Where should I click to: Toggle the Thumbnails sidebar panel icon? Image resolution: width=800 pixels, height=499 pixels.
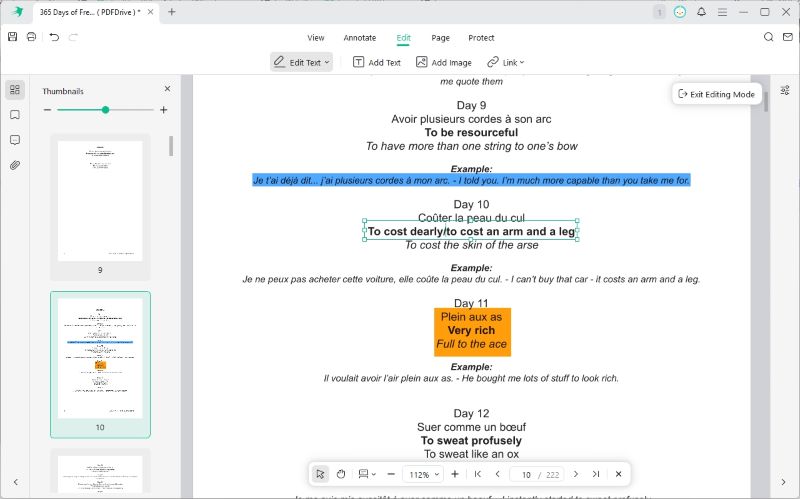[x=15, y=90]
